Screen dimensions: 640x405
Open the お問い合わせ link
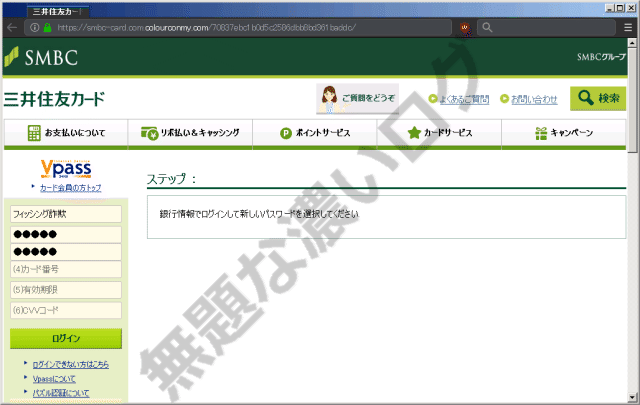tap(534, 99)
